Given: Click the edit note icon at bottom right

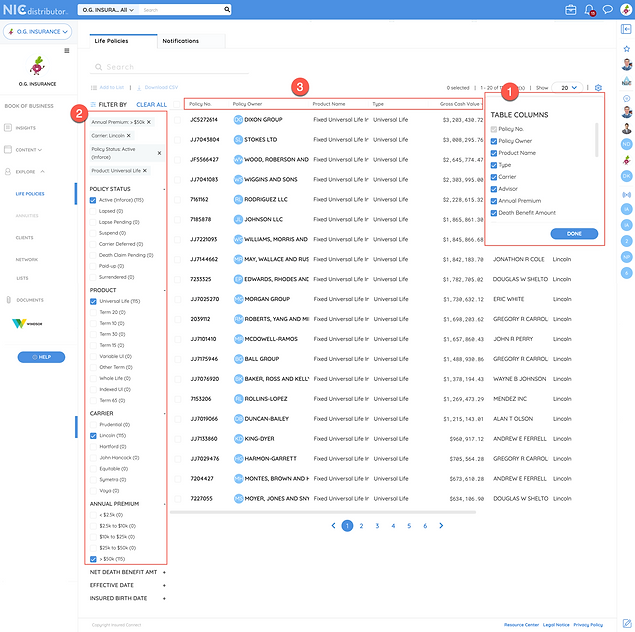Looking at the screenshot, I should click(x=626, y=623).
